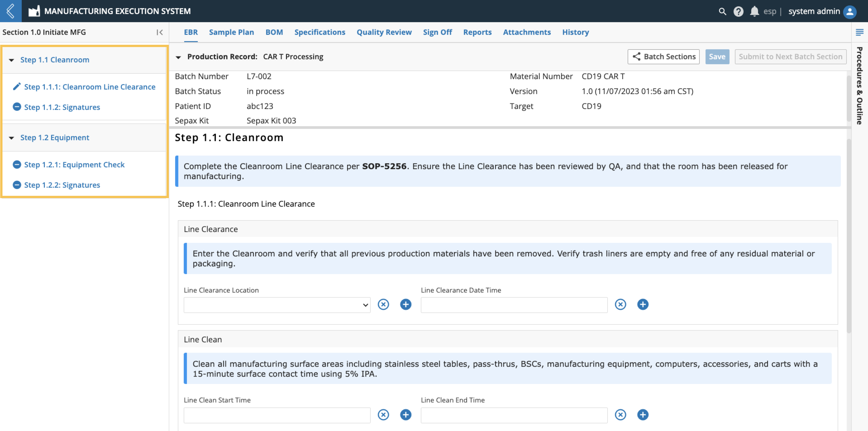This screenshot has width=868, height=431.
Task: Collapse Step 1.1 Cleanroom tree node
Action: point(12,60)
